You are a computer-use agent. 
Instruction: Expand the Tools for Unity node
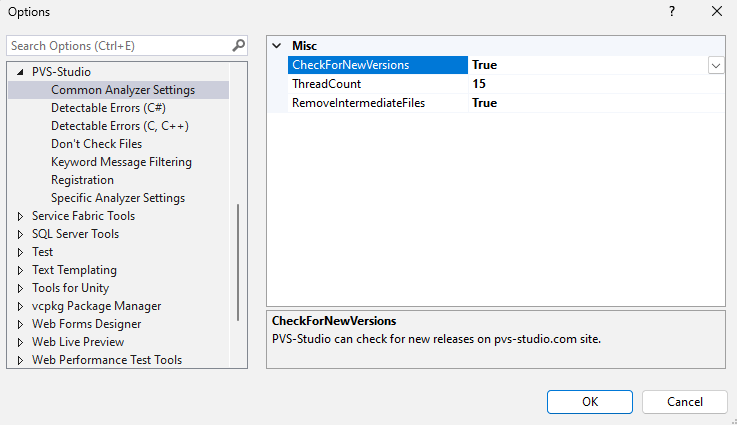click(20, 288)
